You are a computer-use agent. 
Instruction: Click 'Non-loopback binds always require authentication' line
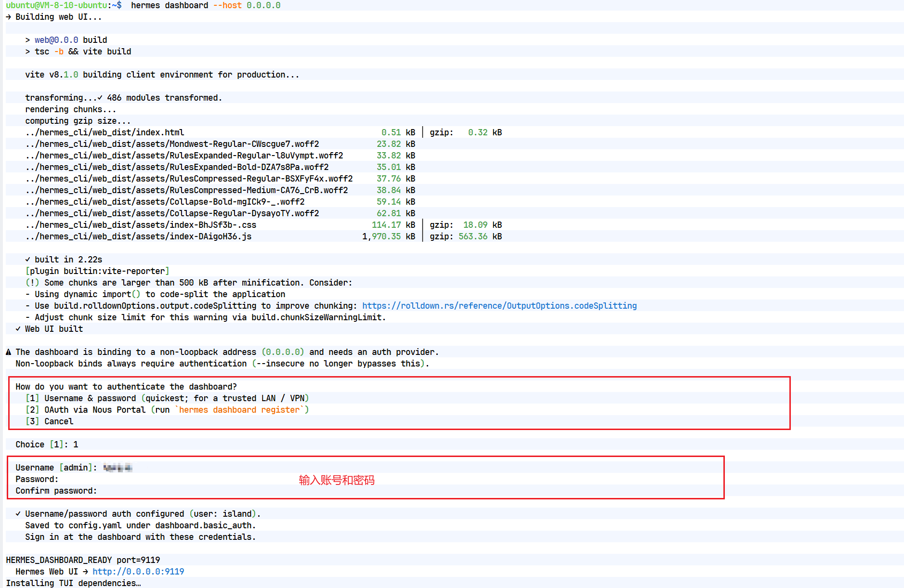[x=223, y=364]
